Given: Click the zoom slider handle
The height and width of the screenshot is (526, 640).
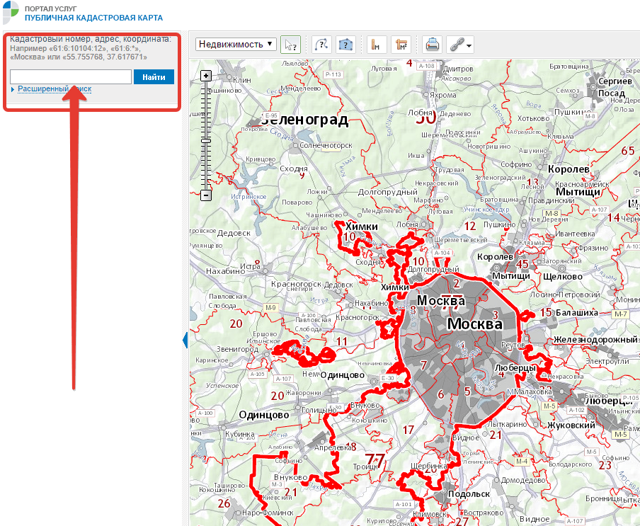Looking at the screenshot, I should click(x=206, y=141).
